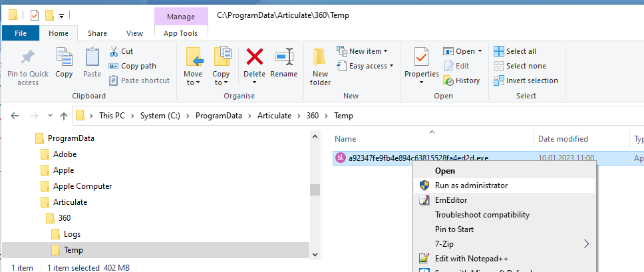644x272 pixels.
Task: Switch to the Home ribbon tab
Action: coord(59,33)
